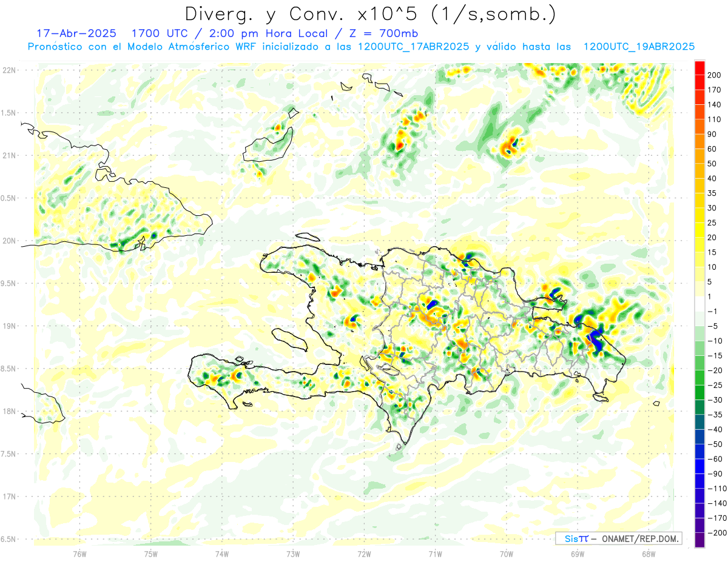728x562 pixels.
Task: Click the positive "40" colorbar label
Action: 712,178
